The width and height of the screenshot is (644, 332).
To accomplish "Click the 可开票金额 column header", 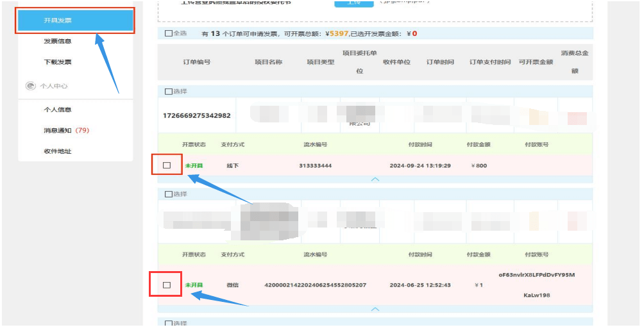I will click(536, 62).
